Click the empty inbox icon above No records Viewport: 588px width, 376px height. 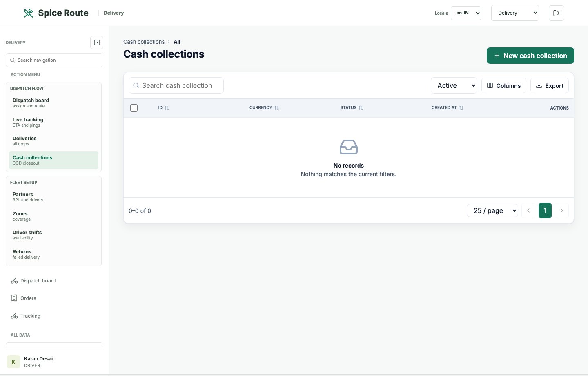[x=349, y=147]
